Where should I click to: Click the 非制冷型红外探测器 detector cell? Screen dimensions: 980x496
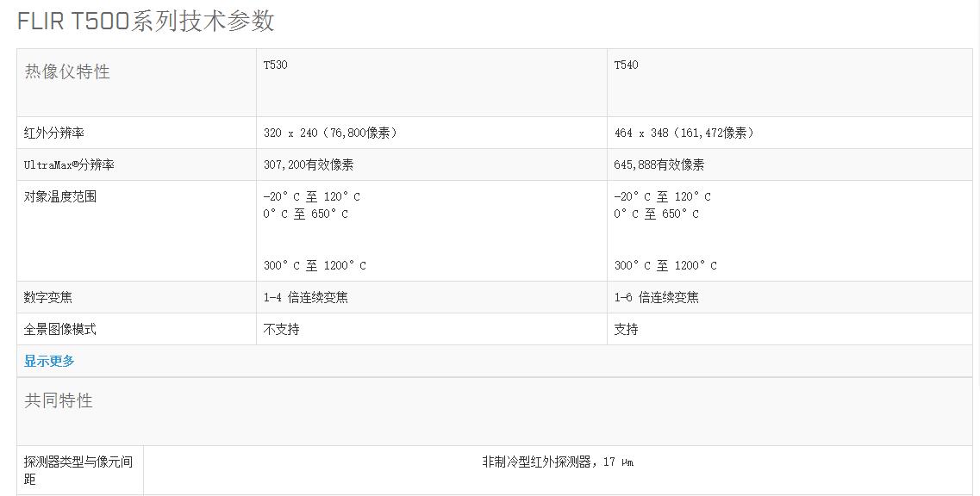pyautogui.click(x=559, y=462)
